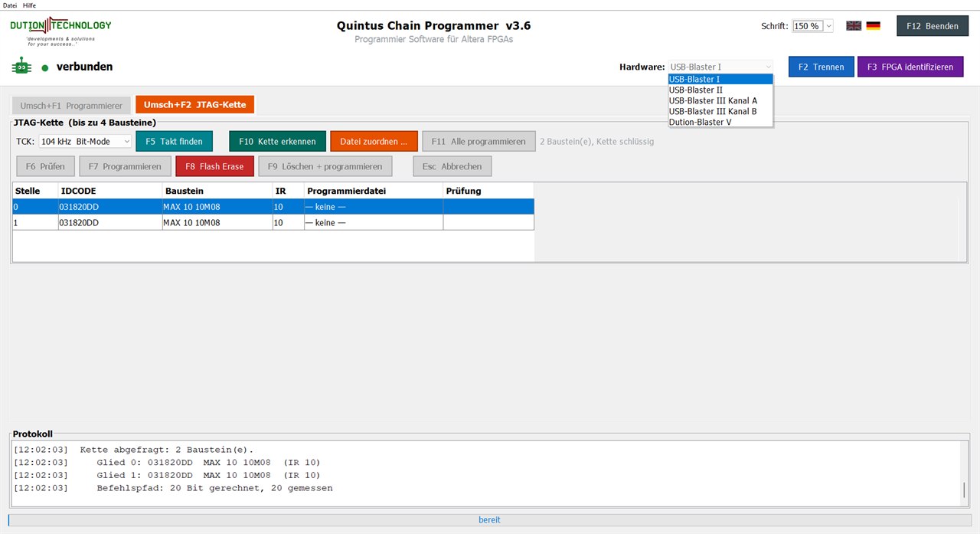Open the TCK 104 kHz Bit-Mode dropdown
Screen dimensions: 980x534
[86, 142]
